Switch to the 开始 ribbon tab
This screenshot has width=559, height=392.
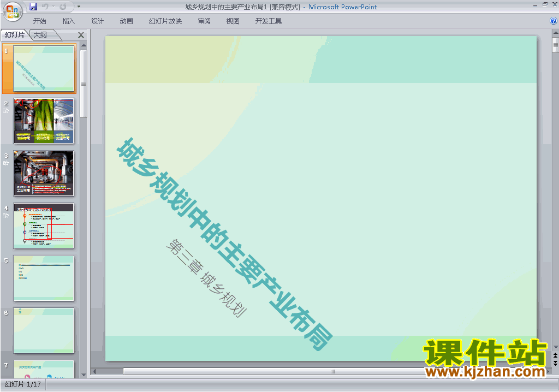tap(39, 21)
